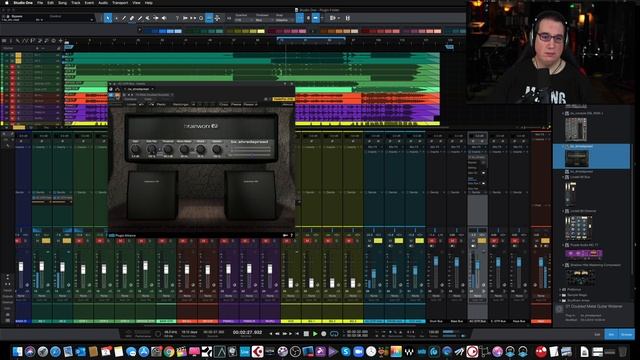Toggle the Loop button in transport
The image size is (640, 360).
[334, 334]
